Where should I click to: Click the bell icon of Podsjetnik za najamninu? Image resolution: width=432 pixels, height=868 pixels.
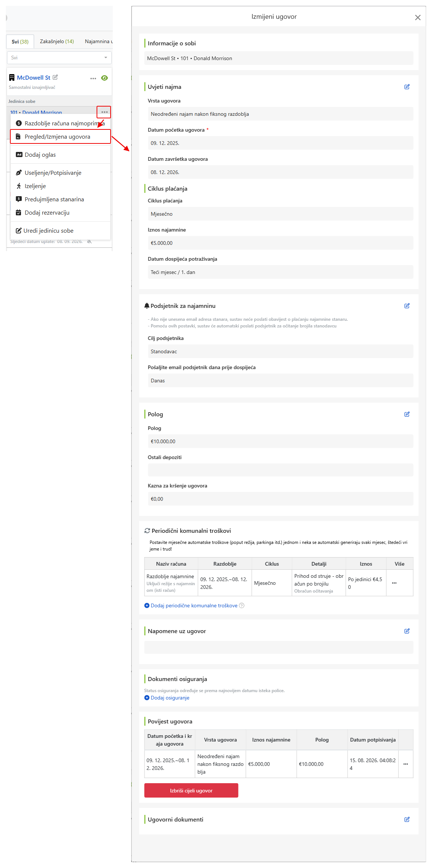click(x=147, y=306)
